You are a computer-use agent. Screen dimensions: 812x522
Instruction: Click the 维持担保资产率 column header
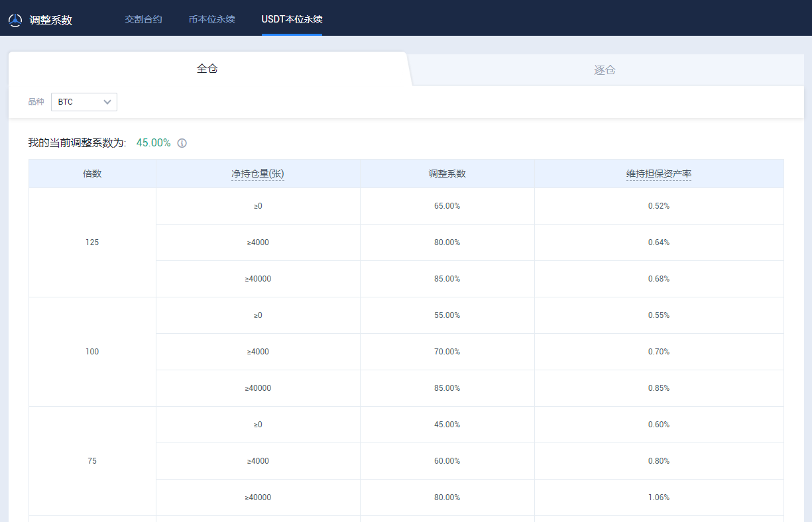pos(659,174)
